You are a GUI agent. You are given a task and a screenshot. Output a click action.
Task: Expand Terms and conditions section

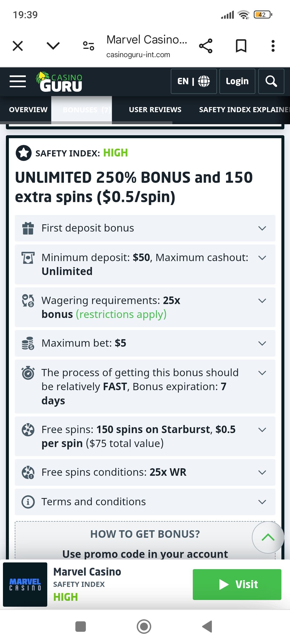coord(145,502)
